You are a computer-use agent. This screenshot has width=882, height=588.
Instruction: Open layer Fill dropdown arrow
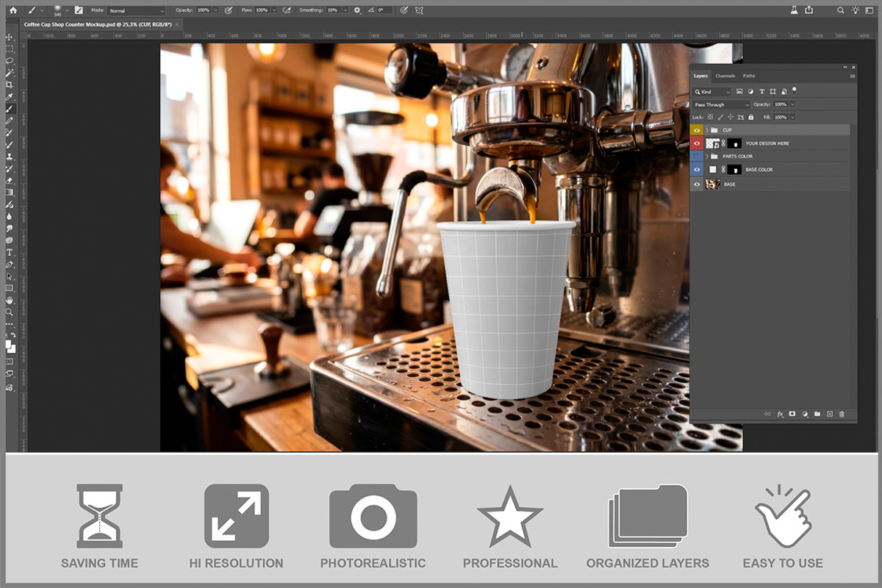click(x=792, y=117)
